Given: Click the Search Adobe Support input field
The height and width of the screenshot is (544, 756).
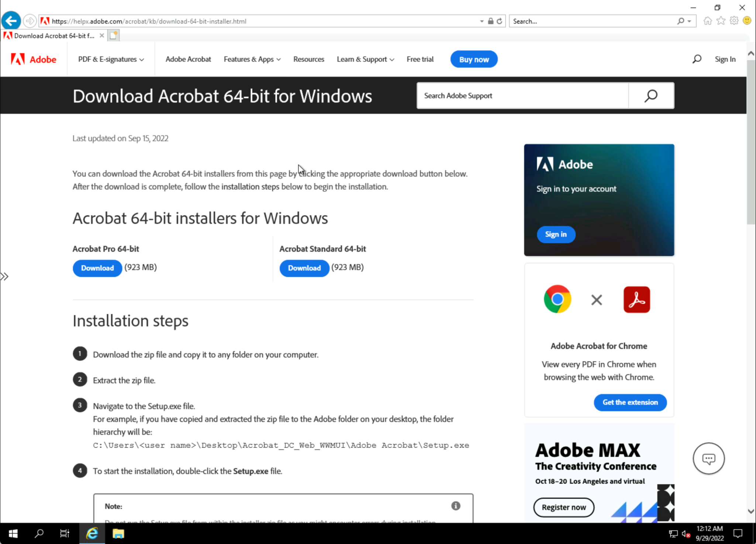Looking at the screenshot, I should click(x=522, y=96).
